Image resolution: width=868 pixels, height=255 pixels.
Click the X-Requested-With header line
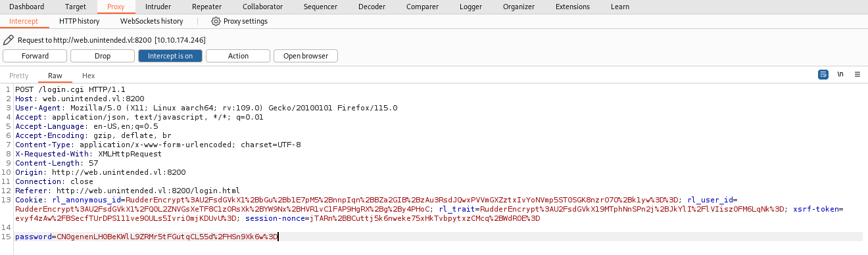(89, 154)
